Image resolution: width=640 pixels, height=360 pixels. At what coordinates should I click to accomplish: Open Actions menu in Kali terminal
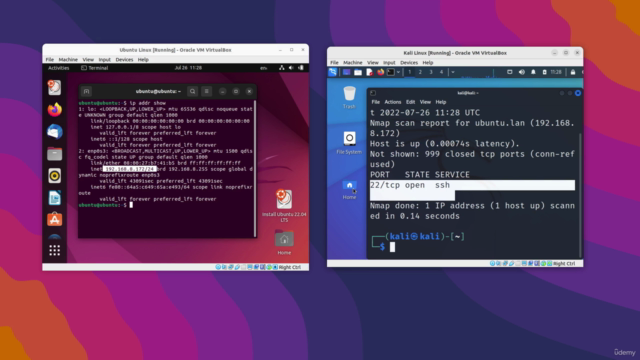click(393, 102)
